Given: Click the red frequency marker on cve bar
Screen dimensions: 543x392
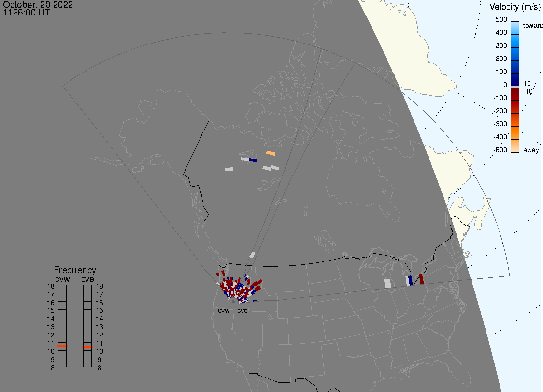Looking at the screenshot, I should 87,347.
